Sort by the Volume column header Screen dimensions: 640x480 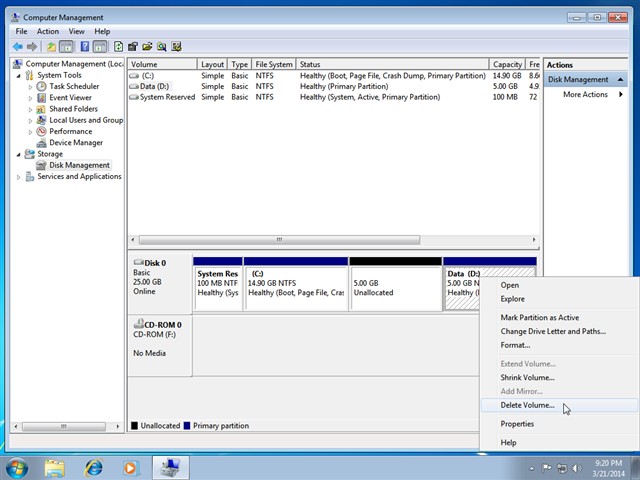[x=162, y=64]
